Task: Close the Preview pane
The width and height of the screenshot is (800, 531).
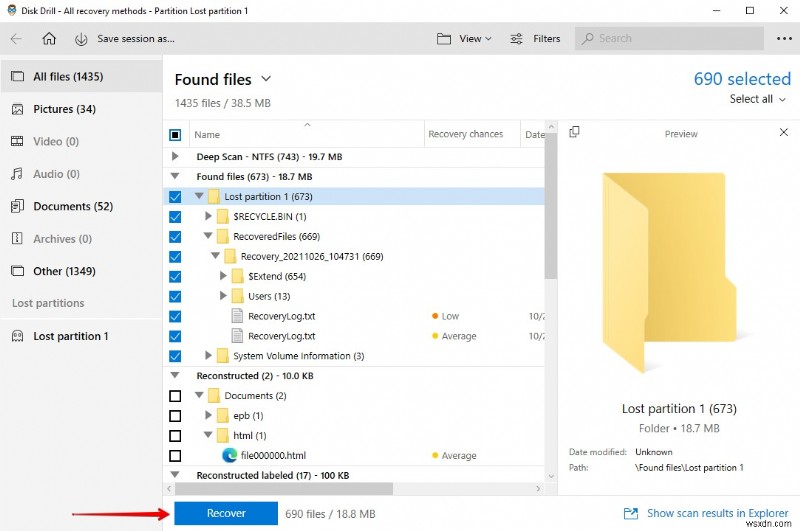Action: click(784, 132)
